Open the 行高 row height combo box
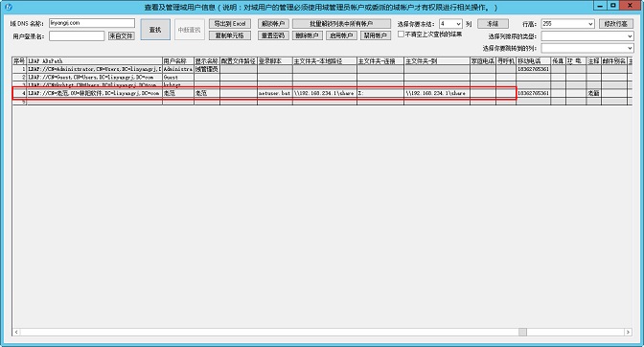 [x=567, y=24]
